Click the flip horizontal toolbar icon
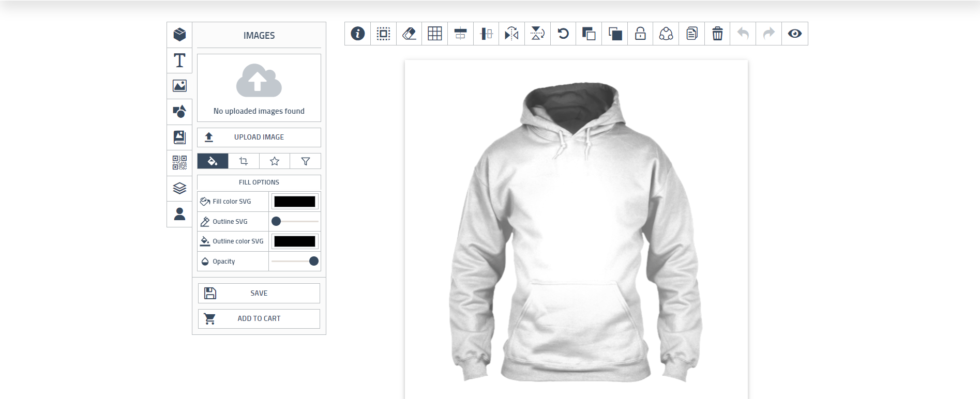 512,34
